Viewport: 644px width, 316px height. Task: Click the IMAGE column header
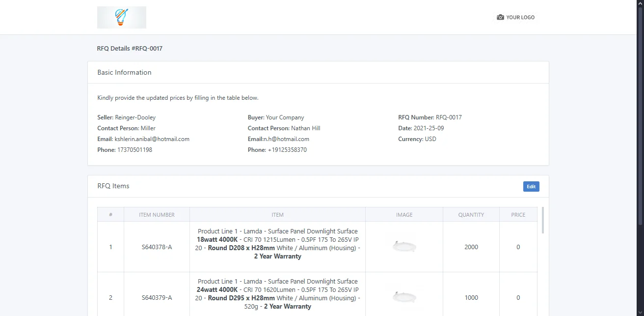tap(404, 214)
